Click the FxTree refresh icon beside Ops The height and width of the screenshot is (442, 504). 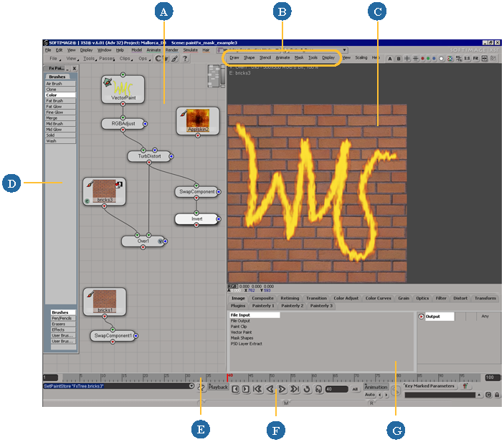click(158, 59)
